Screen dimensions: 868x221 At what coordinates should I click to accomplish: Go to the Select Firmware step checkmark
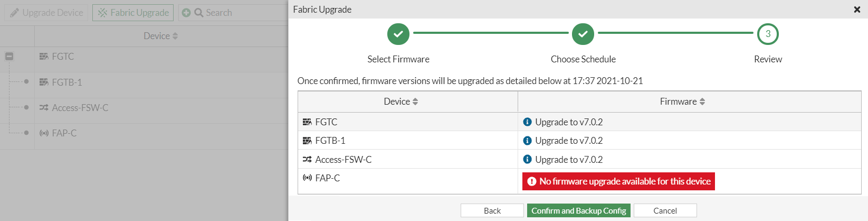(x=398, y=34)
